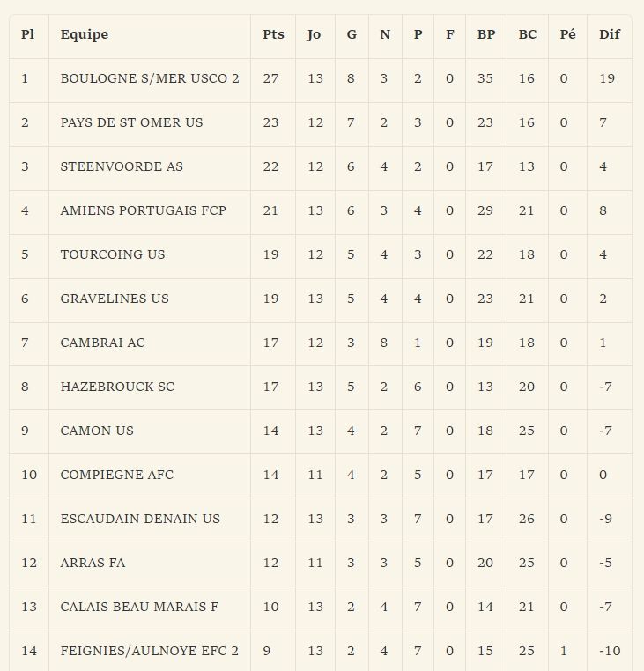Click COMPIEGNE AFC team name
Viewport: 644px width, 671px height.
click(x=117, y=476)
